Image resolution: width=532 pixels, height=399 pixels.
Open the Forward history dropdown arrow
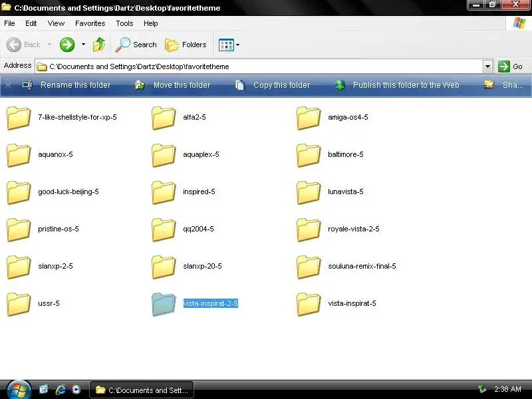pos(83,45)
